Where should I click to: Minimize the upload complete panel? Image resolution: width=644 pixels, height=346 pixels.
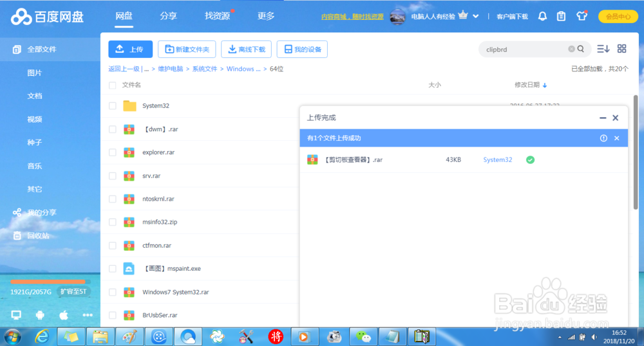pos(603,118)
